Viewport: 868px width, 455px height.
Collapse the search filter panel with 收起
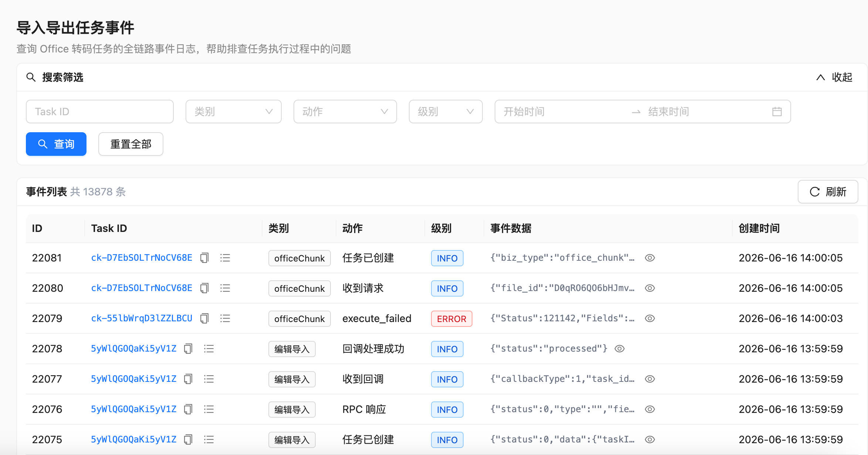click(834, 77)
